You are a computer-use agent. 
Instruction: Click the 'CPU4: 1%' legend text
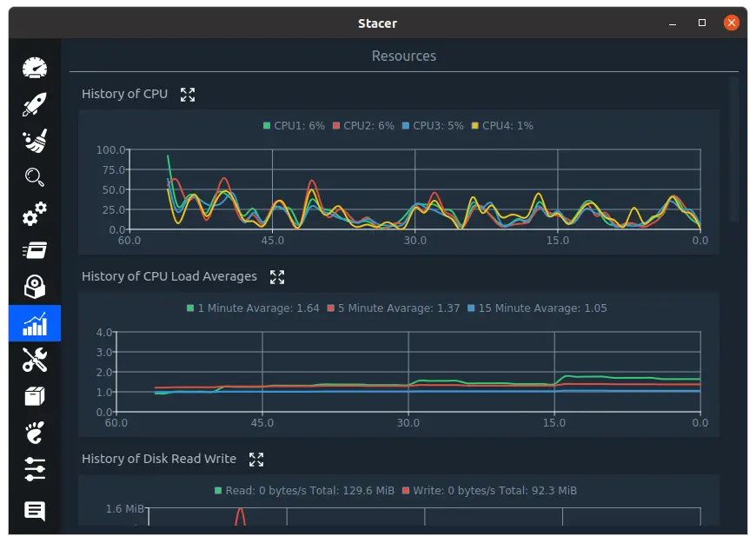(507, 126)
